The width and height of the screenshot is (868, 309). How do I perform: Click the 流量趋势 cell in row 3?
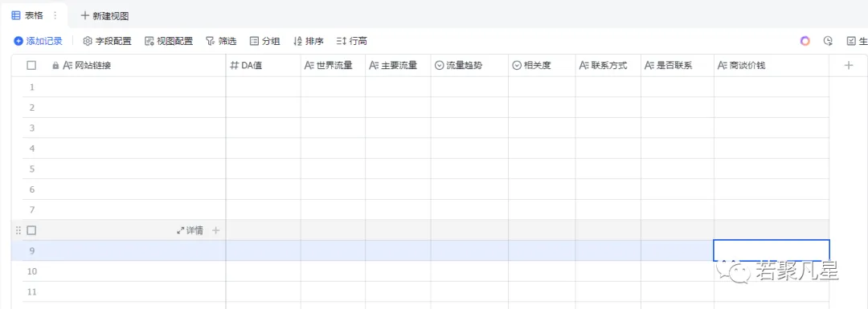(x=469, y=128)
